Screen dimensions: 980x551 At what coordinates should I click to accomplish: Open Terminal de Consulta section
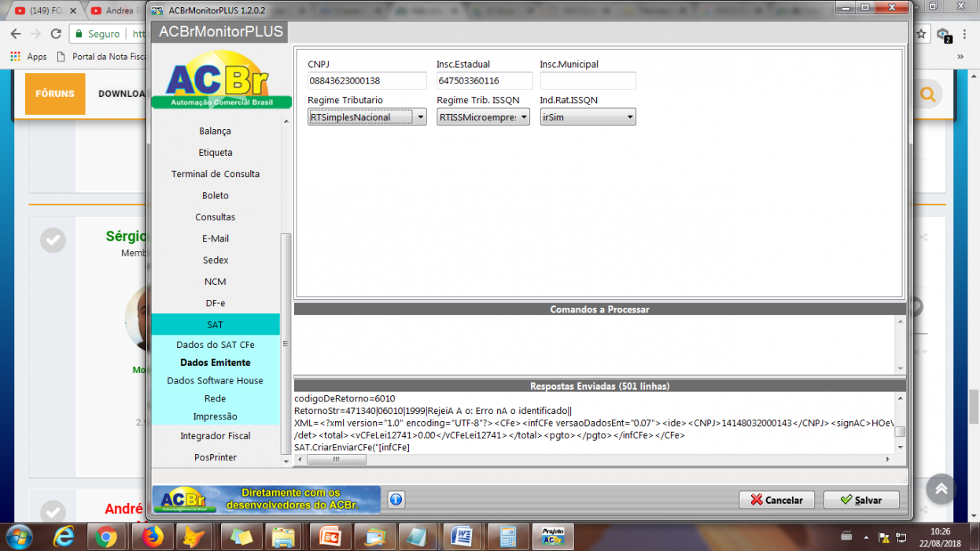(216, 174)
